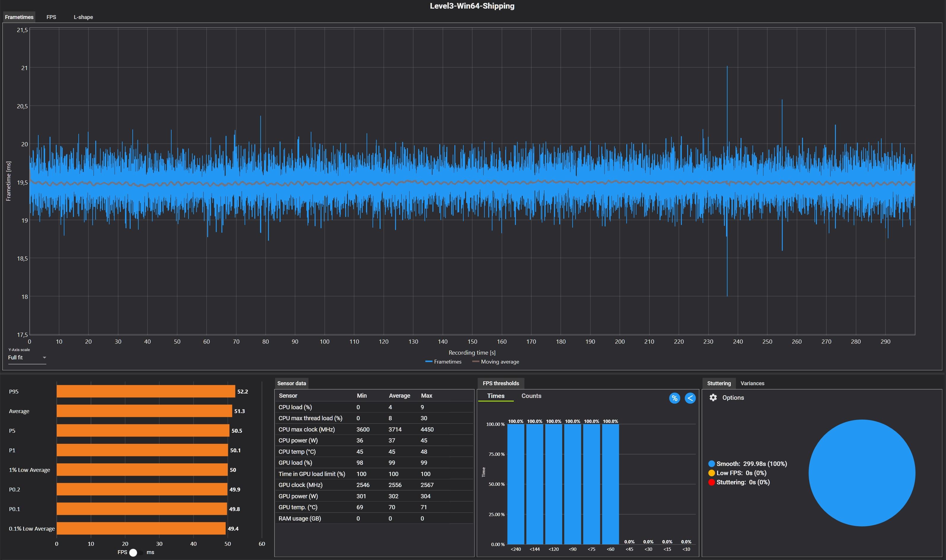Open the Variances tab
This screenshot has height=560, width=946.
[752, 383]
